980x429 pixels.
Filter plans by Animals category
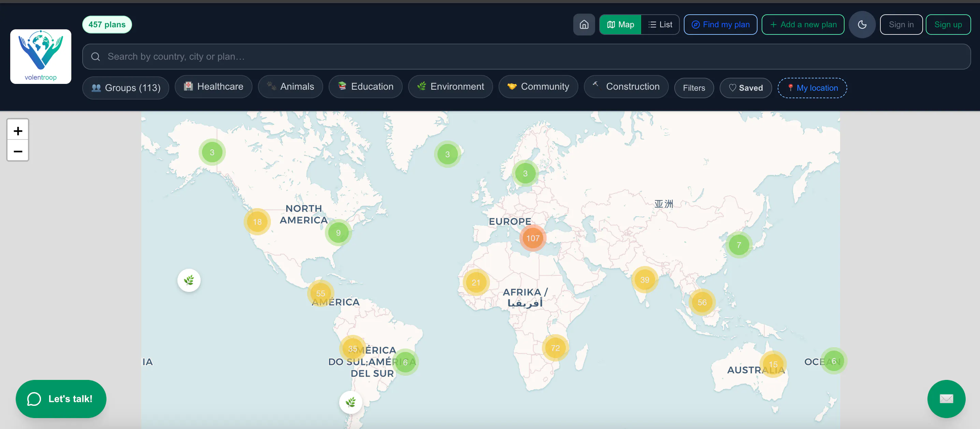[x=290, y=87]
